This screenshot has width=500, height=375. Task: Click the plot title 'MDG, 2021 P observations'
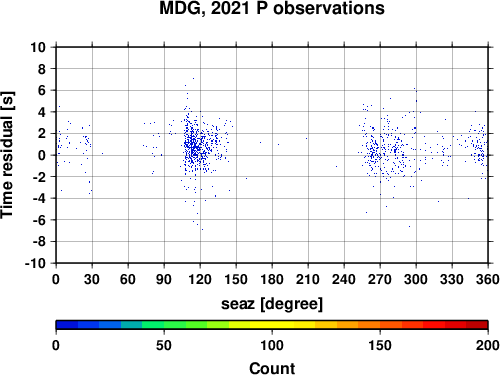click(x=272, y=8)
